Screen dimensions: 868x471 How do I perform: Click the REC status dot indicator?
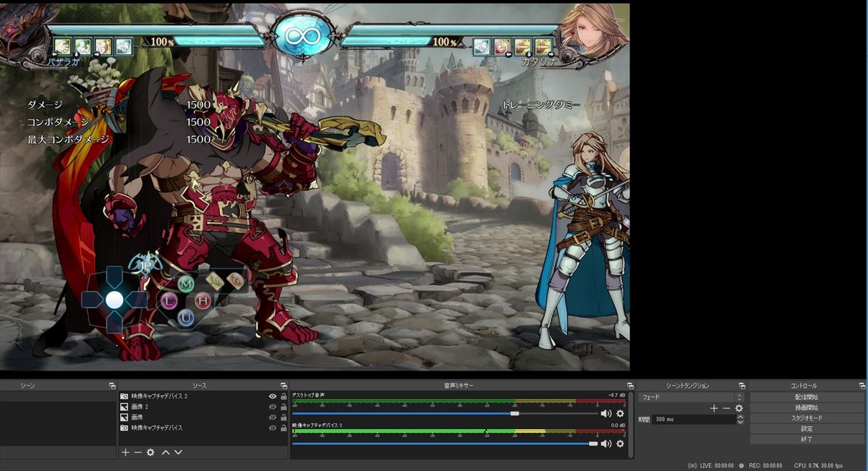pyautogui.click(x=741, y=466)
